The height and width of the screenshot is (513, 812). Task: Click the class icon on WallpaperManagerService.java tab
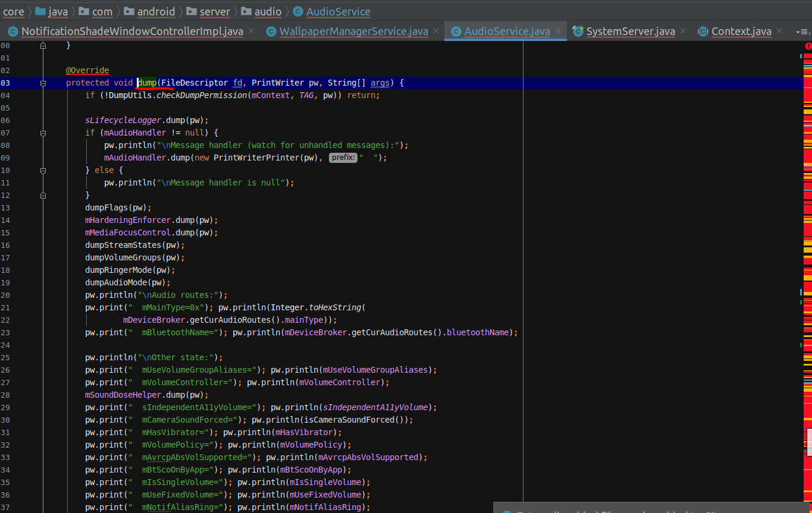271,32
